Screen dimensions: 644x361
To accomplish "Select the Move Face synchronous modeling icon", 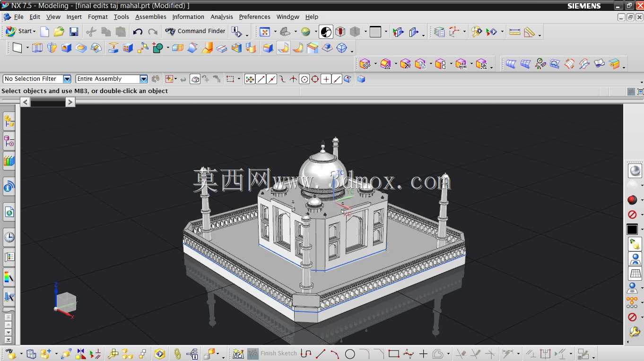I will click(365, 64).
